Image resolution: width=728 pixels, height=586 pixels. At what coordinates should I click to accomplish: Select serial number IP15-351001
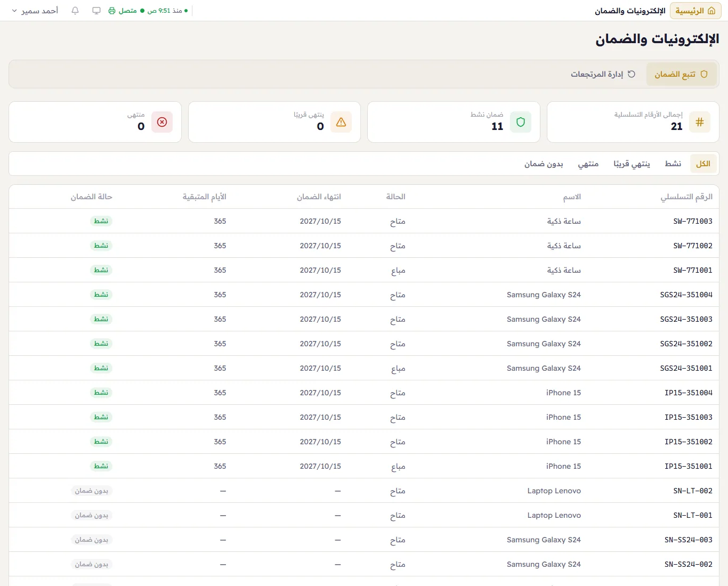tap(689, 466)
